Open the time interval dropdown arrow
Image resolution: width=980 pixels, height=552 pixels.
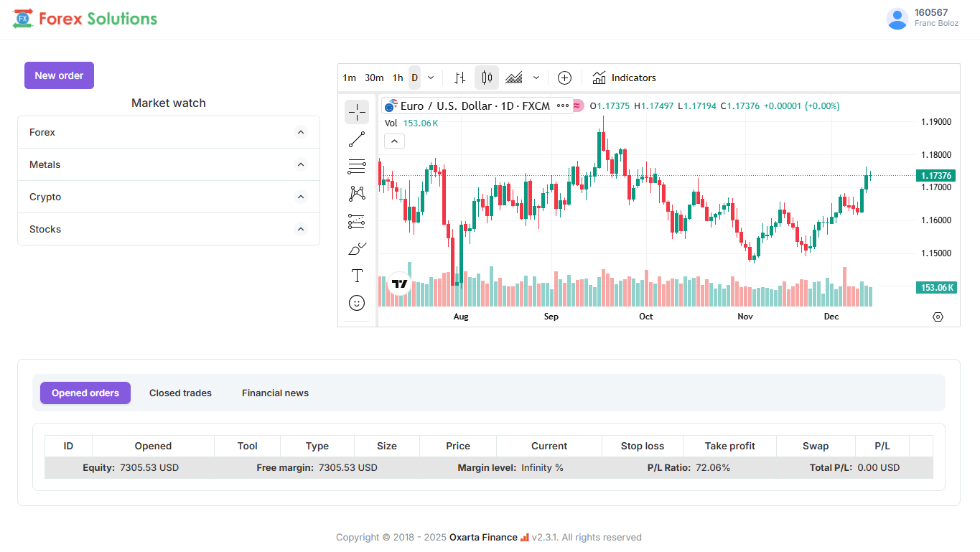pos(431,78)
